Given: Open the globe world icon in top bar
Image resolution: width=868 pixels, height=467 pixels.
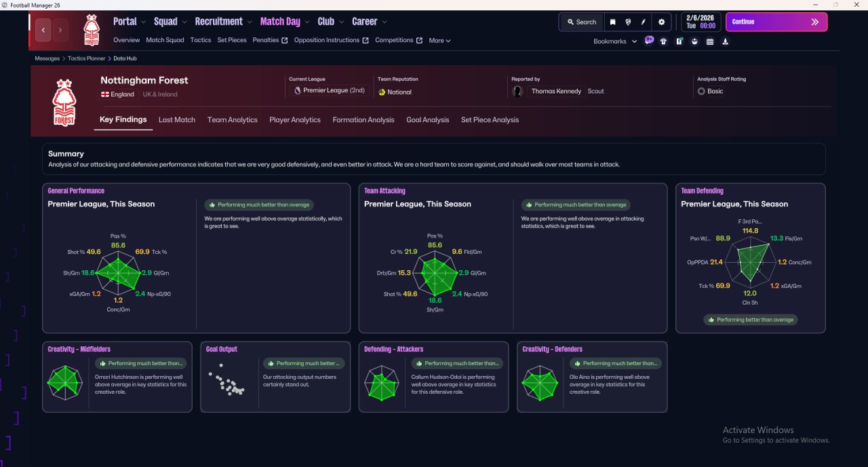Looking at the screenshot, I should coord(628,22).
